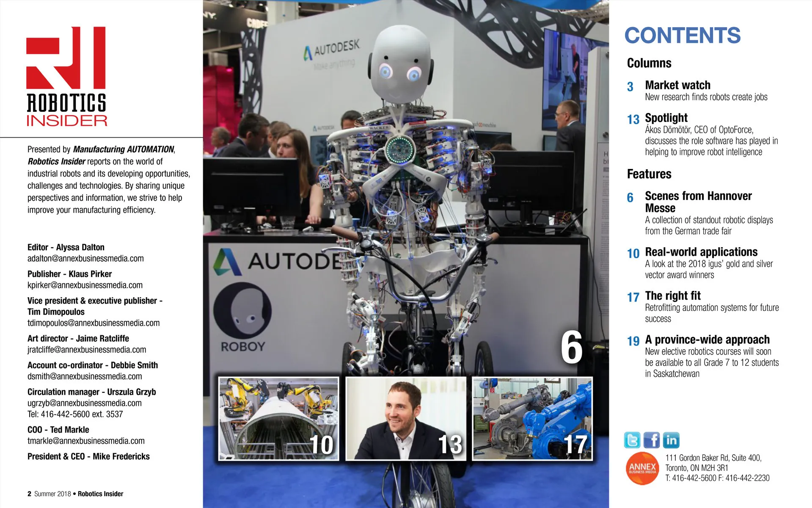Email editor at adalton@annexbusinessmedia.com
The image size is (812, 508).
tap(85, 259)
